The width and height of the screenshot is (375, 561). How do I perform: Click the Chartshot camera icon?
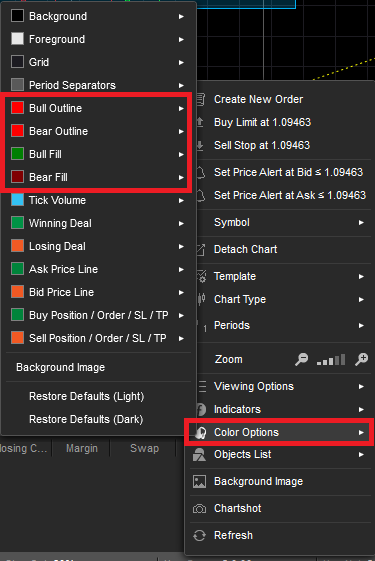199,508
